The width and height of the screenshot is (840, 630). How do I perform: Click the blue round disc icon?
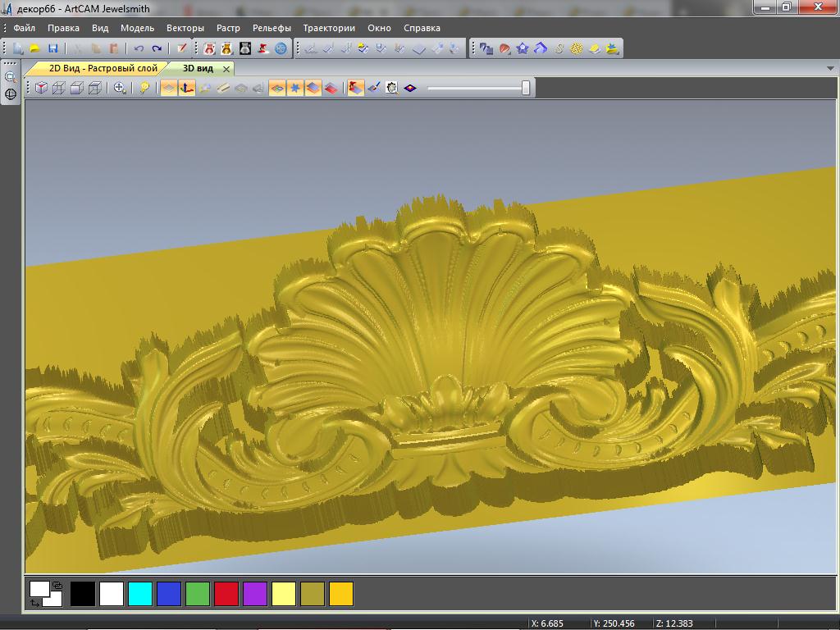(281, 48)
